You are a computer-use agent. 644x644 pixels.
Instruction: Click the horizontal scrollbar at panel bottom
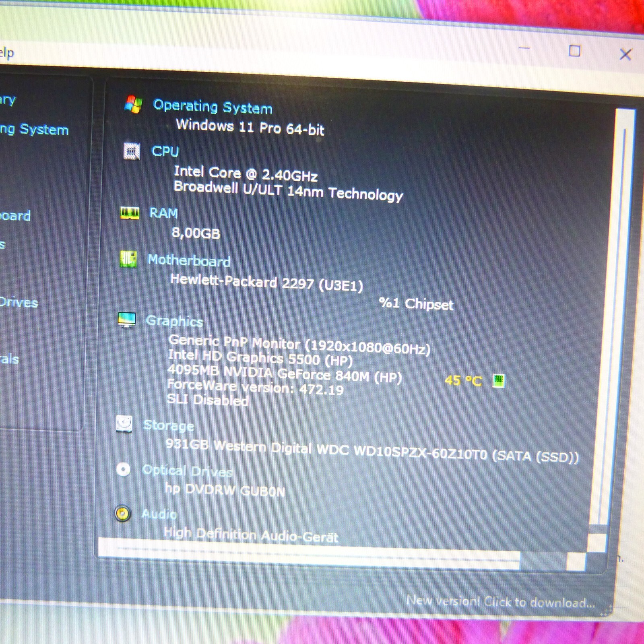pyautogui.click(x=310, y=555)
